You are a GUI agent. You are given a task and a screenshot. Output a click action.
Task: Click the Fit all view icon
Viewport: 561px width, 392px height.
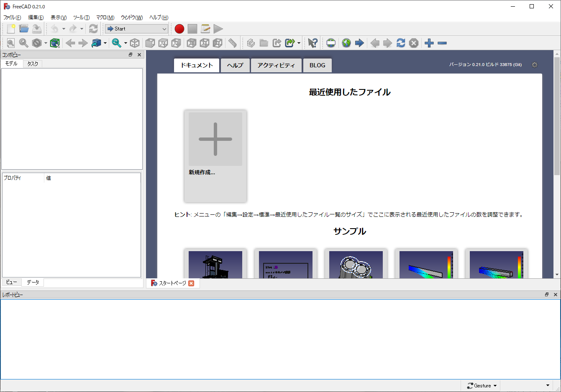point(11,43)
